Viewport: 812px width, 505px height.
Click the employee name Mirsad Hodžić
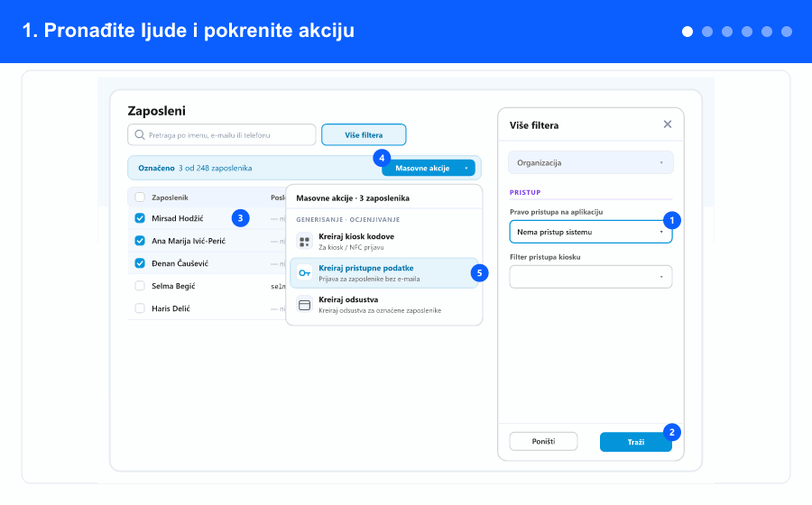coord(177,218)
